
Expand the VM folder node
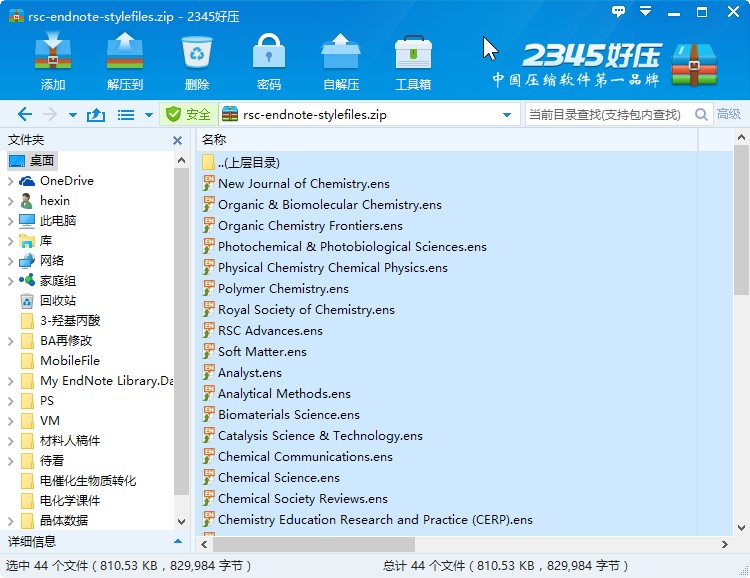click(11, 421)
